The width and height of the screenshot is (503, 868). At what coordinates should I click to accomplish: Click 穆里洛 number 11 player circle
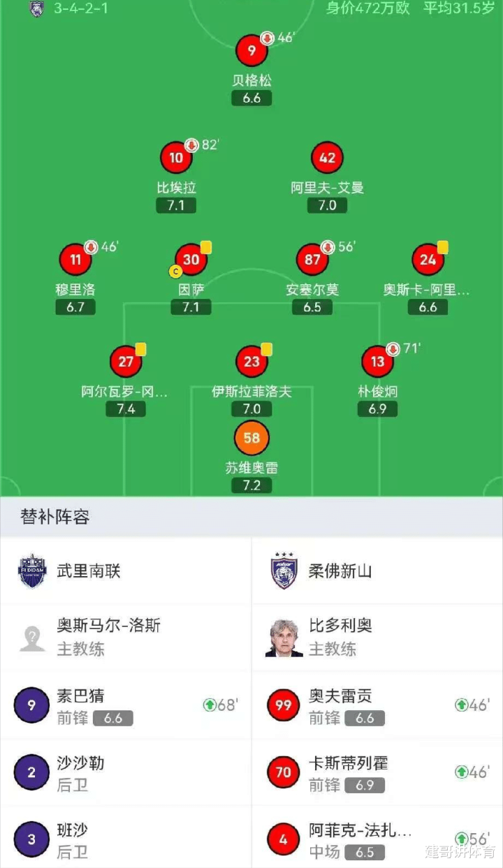pyautogui.click(x=75, y=260)
